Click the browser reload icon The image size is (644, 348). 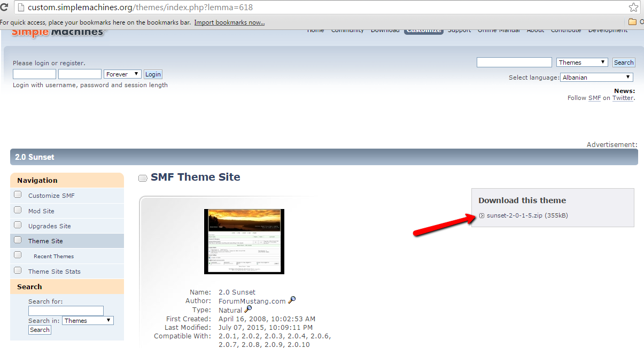tap(6, 8)
